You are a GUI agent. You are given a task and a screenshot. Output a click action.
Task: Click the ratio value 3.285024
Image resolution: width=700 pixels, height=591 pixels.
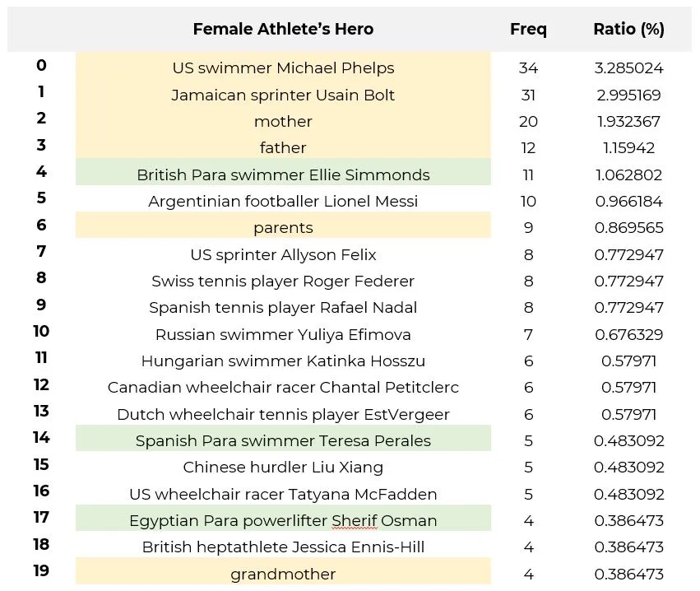628,67
